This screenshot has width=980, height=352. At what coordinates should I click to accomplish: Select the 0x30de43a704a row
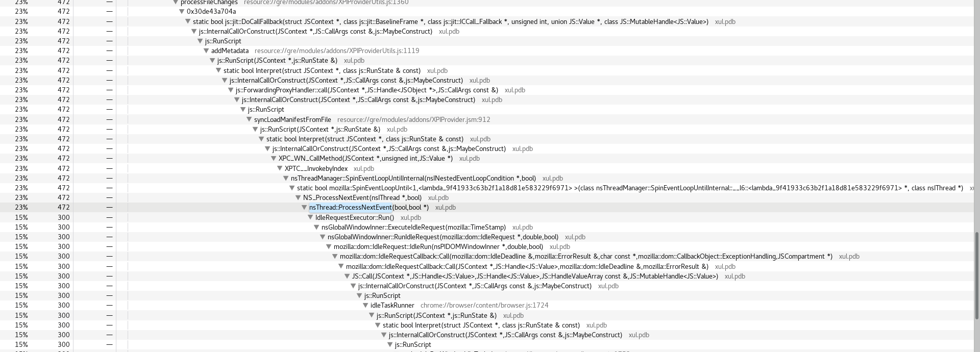486,11
